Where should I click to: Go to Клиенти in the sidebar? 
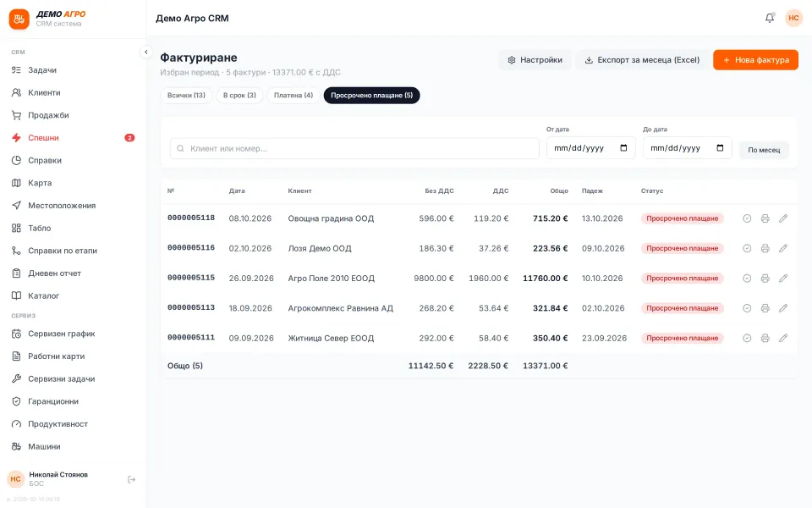point(73,93)
